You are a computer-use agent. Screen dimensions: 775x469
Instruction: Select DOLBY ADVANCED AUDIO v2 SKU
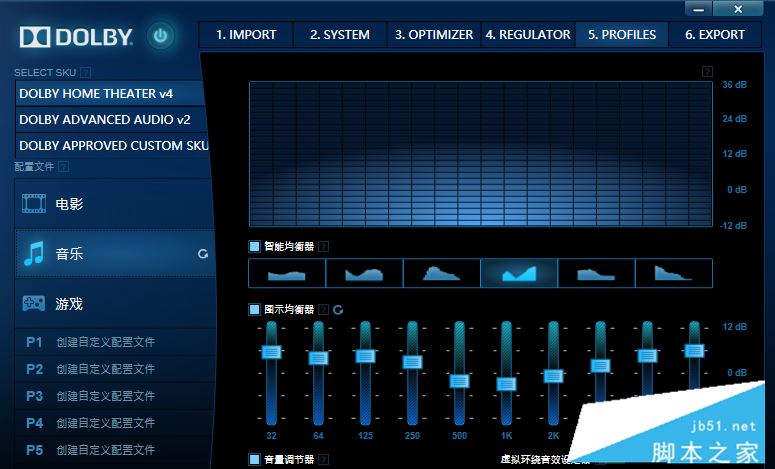pyautogui.click(x=110, y=120)
